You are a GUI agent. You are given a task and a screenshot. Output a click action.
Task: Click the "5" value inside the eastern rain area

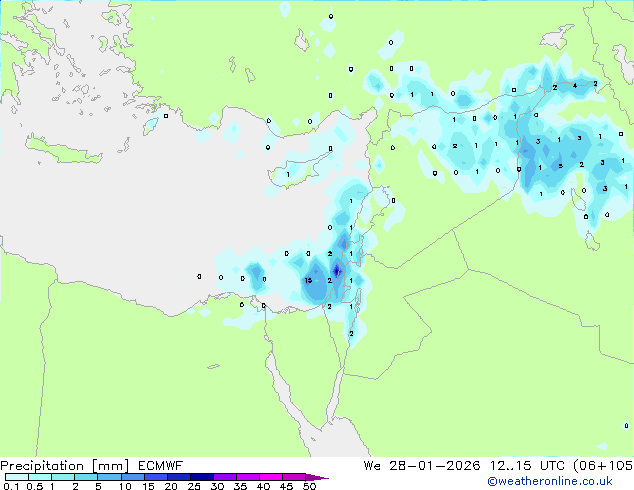click(x=560, y=166)
